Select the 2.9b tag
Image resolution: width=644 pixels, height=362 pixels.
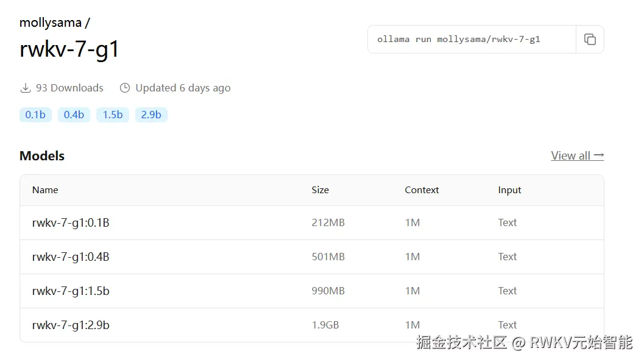click(x=151, y=115)
